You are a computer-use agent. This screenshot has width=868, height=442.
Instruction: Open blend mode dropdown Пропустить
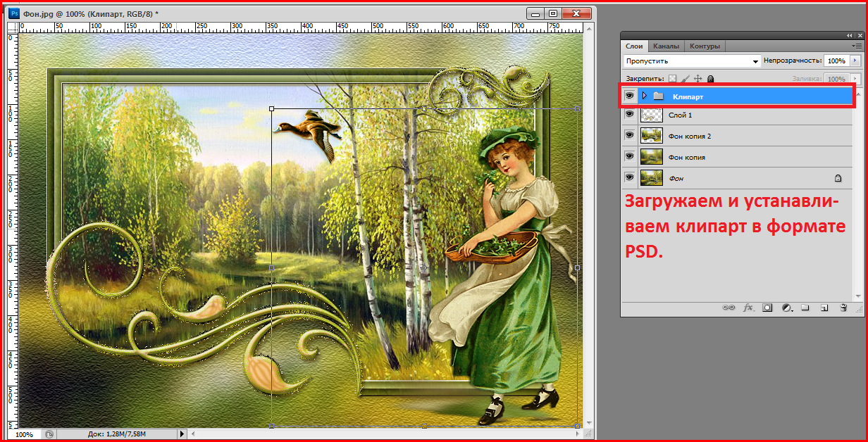(x=693, y=61)
